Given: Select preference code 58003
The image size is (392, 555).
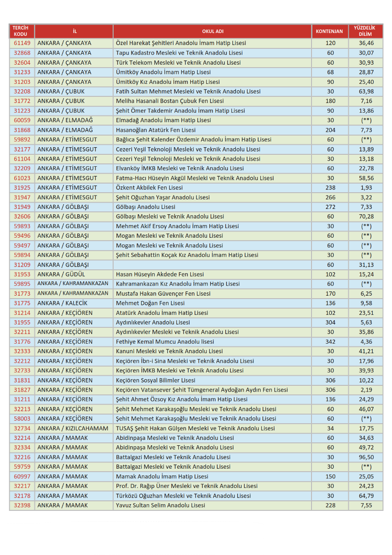Looking at the screenshot, I should (x=22, y=419).
